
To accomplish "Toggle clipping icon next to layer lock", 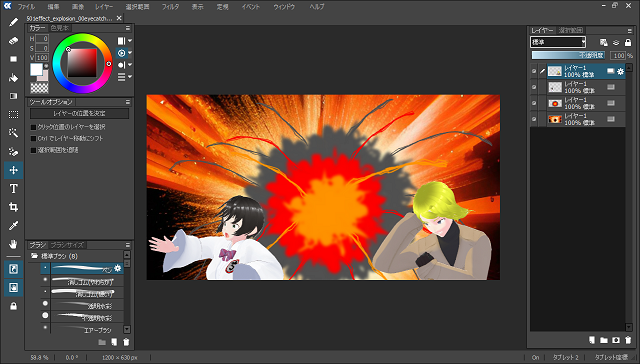I will click(x=616, y=42).
